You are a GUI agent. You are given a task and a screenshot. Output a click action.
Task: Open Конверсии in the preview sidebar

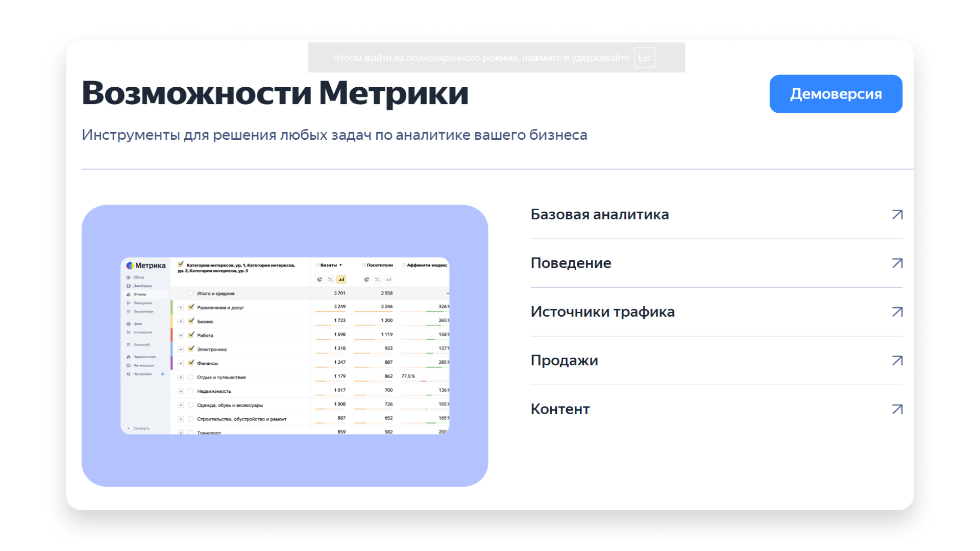pyautogui.click(x=139, y=332)
